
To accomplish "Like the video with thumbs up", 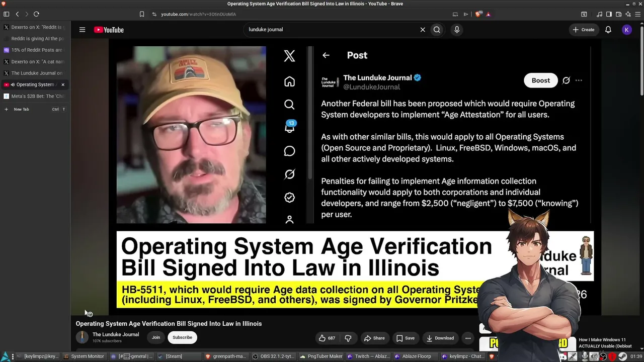I will pyautogui.click(x=327, y=338).
